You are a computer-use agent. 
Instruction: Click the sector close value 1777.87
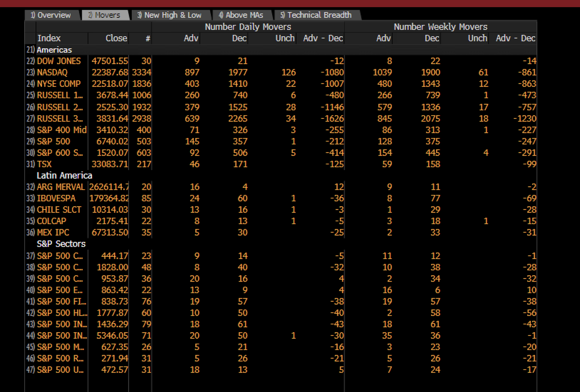pyautogui.click(x=113, y=313)
